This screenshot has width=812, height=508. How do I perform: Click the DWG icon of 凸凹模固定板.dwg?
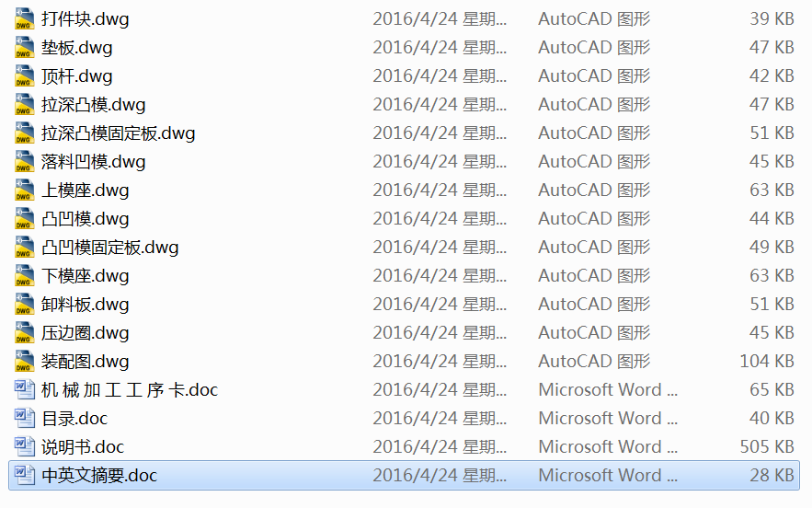[24, 247]
